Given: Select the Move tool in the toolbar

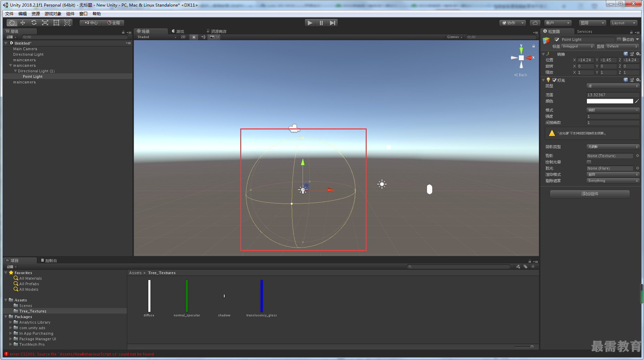Looking at the screenshot, I should click(23, 23).
